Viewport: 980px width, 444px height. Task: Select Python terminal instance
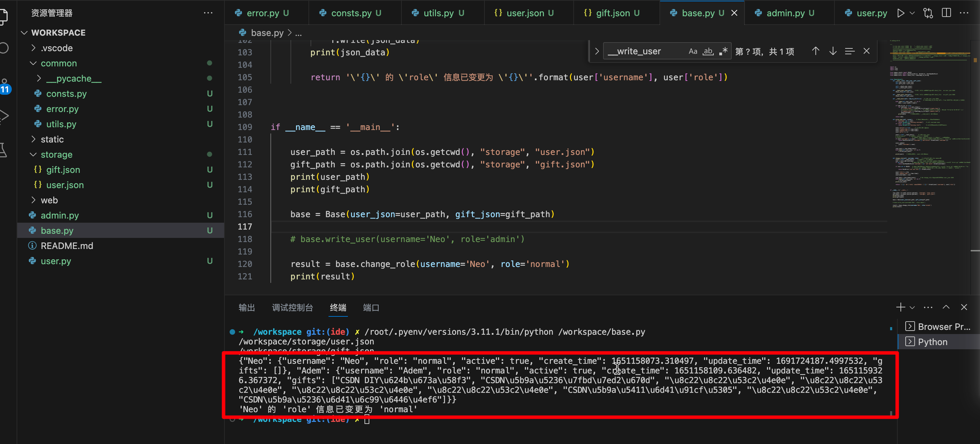pos(939,342)
